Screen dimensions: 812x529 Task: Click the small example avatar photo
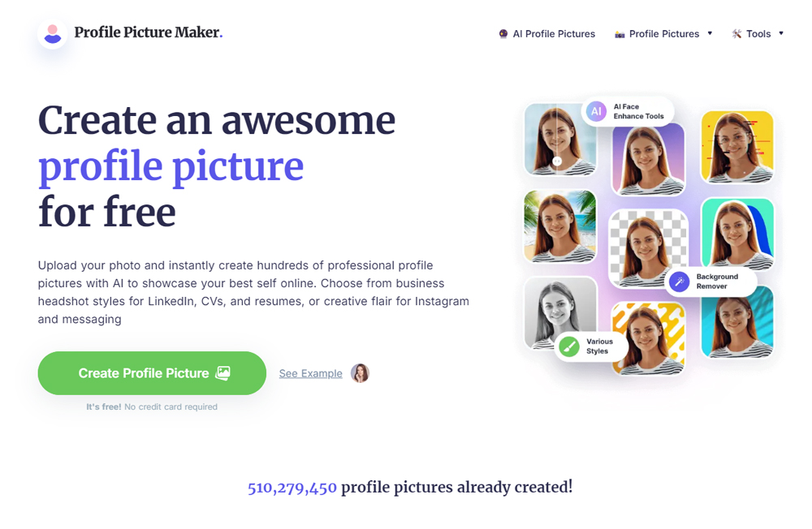click(x=360, y=373)
